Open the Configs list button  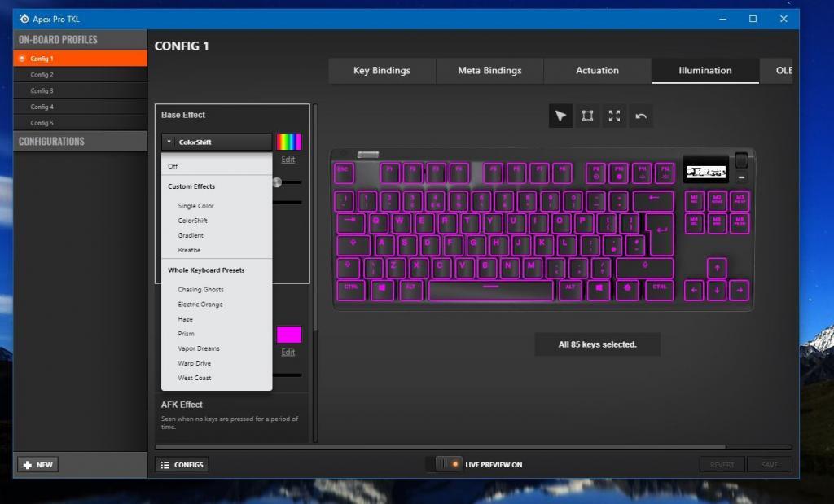(182, 465)
